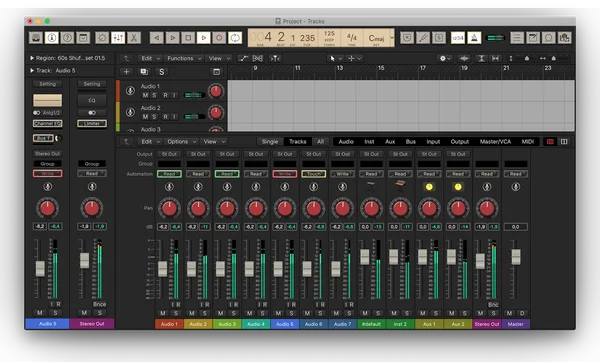Screen dimensions: 600x362
Task: Click the duplicate track icon
Action: (x=144, y=72)
